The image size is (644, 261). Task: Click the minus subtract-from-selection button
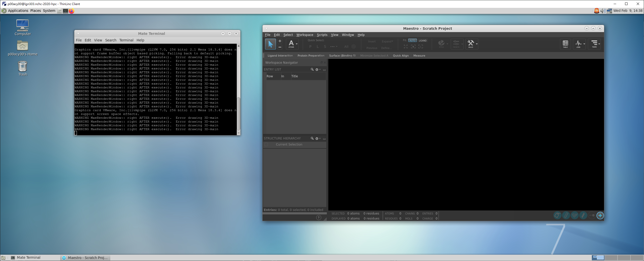point(280,47)
